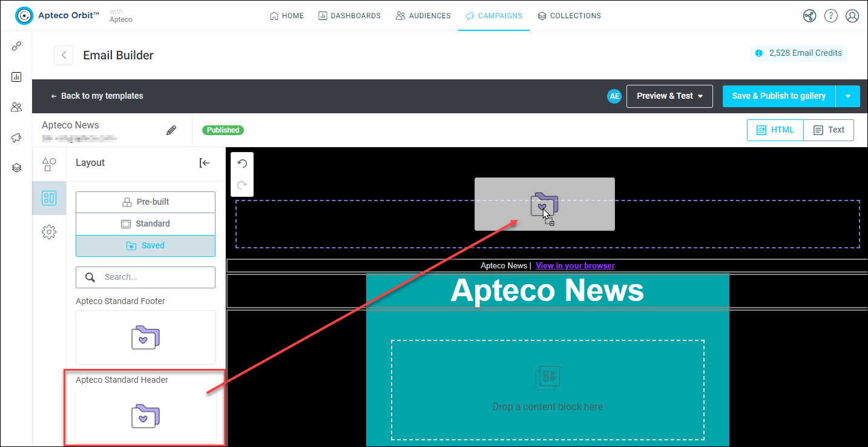
Task: Open the user account profile icon
Action: tap(852, 16)
